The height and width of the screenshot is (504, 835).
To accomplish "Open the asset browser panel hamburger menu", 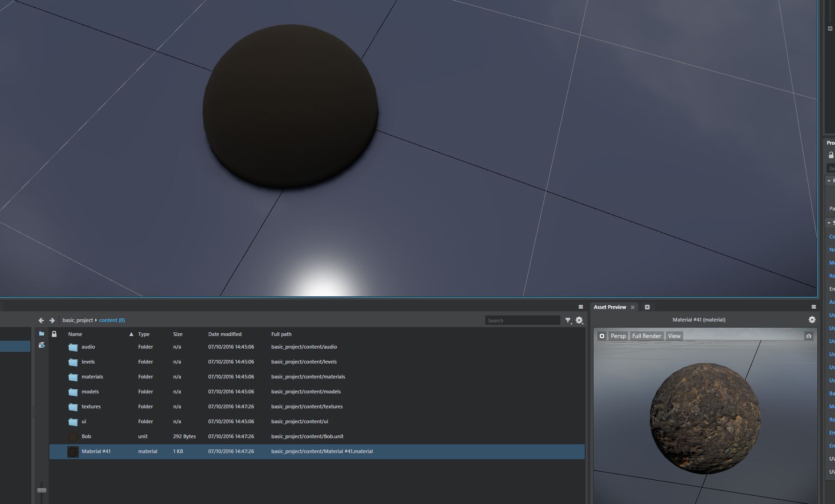I will pyautogui.click(x=580, y=307).
